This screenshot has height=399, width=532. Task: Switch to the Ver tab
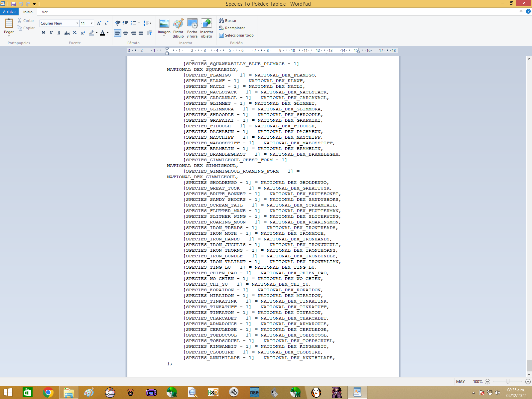[x=45, y=12]
